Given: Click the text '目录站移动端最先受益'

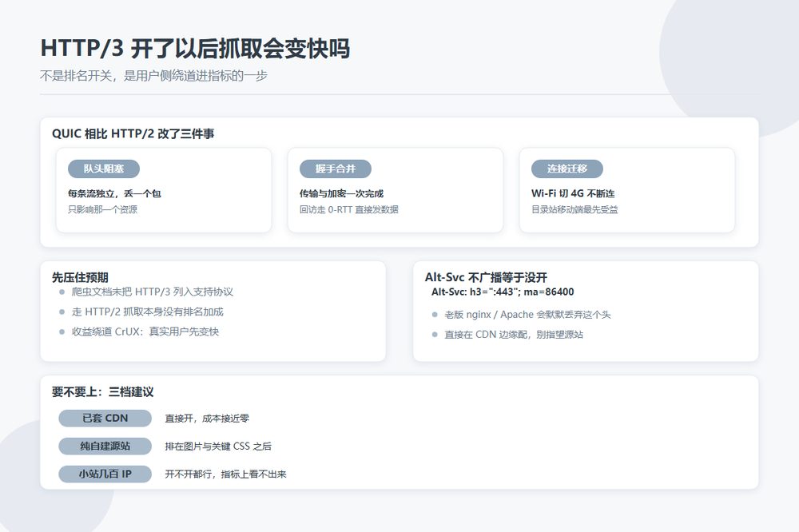Looking at the screenshot, I should pyautogui.click(x=574, y=209).
